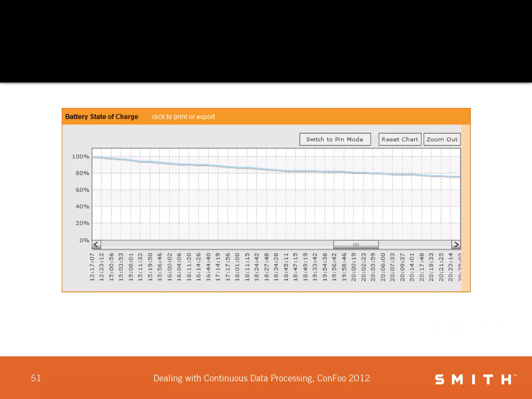
Task: Switch to Pin Mode
Action: click(335, 139)
